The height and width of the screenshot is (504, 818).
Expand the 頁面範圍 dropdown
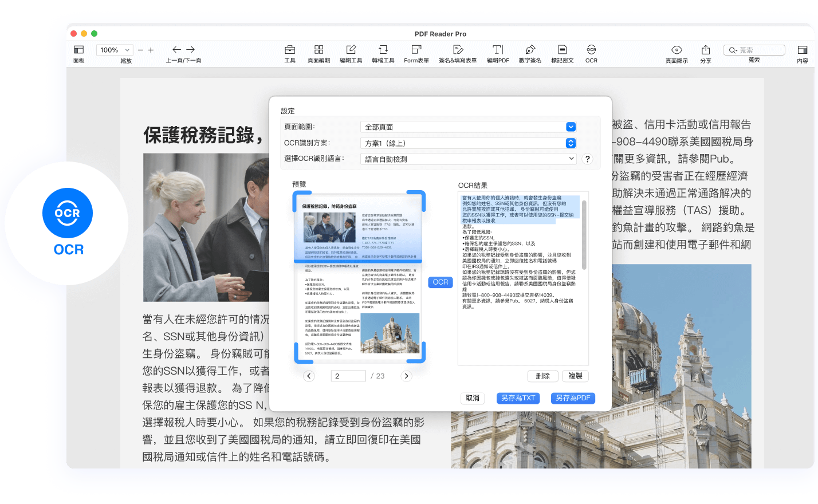pyautogui.click(x=571, y=127)
